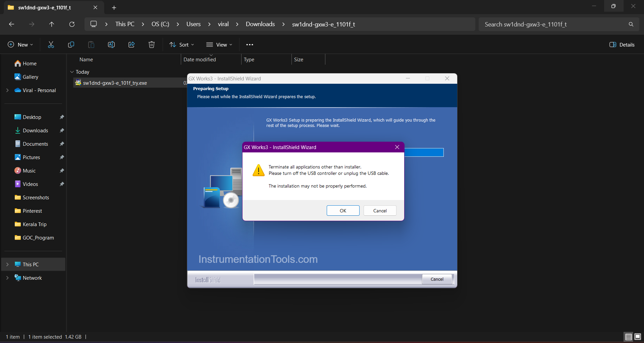This screenshot has height=343, width=644.
Task: Expand the Network node
Action: click(7, 278)
